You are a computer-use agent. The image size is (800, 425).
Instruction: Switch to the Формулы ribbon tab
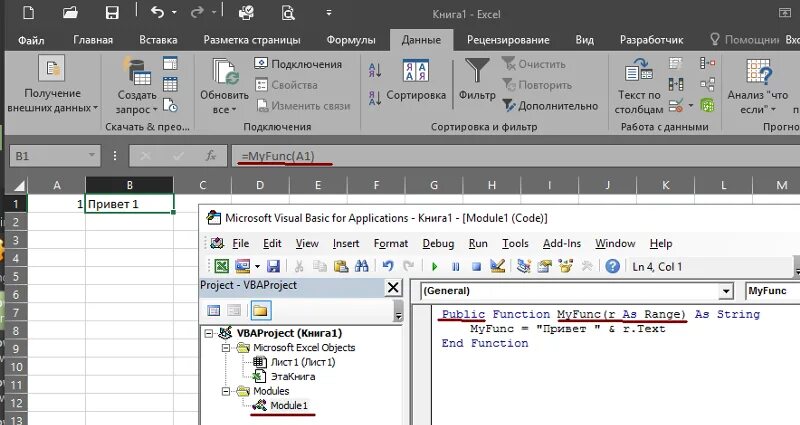coord(351,40)
